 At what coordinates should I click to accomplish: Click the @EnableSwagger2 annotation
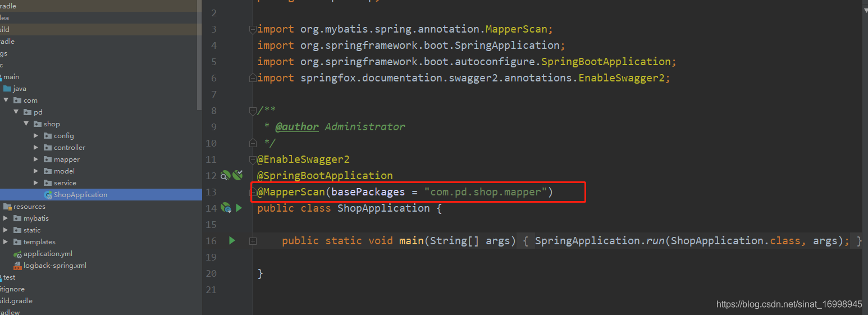click(303, 159)
